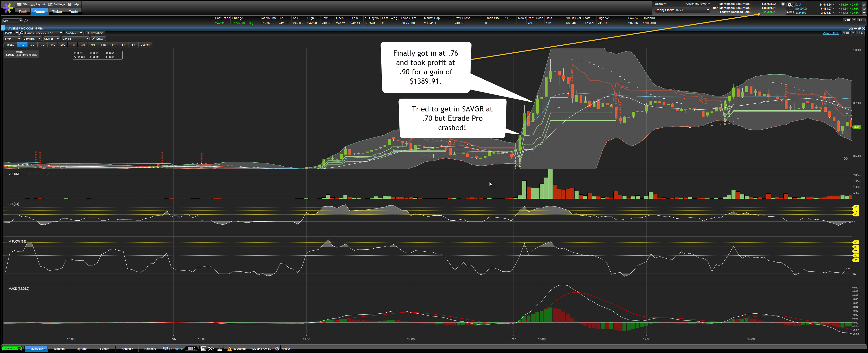This screenshot has height=353, width=868.
Task: Open the Markets screen tab
Action: point(59,349)
